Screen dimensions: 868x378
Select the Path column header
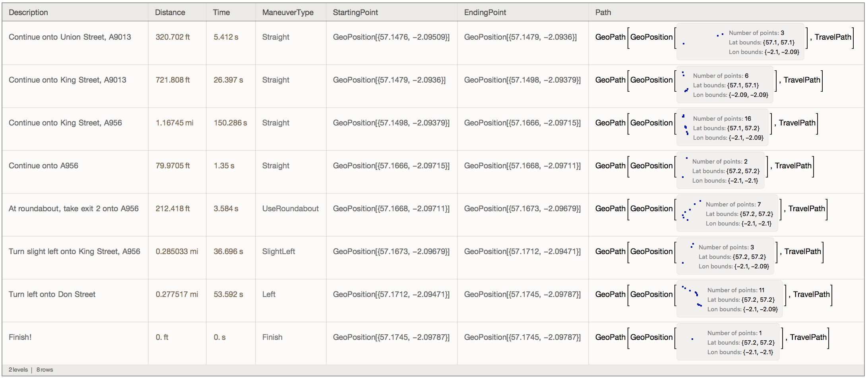click(x=603, y=12)
